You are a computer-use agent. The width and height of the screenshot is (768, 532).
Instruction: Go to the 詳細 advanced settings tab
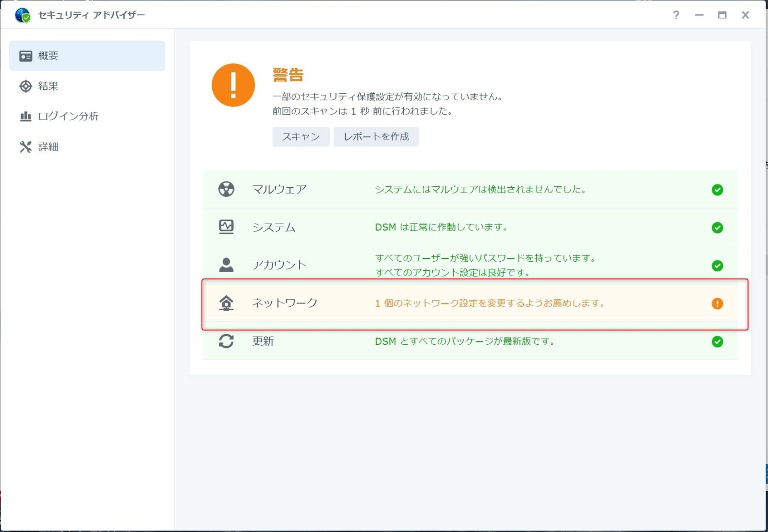(x=48, y=146)
